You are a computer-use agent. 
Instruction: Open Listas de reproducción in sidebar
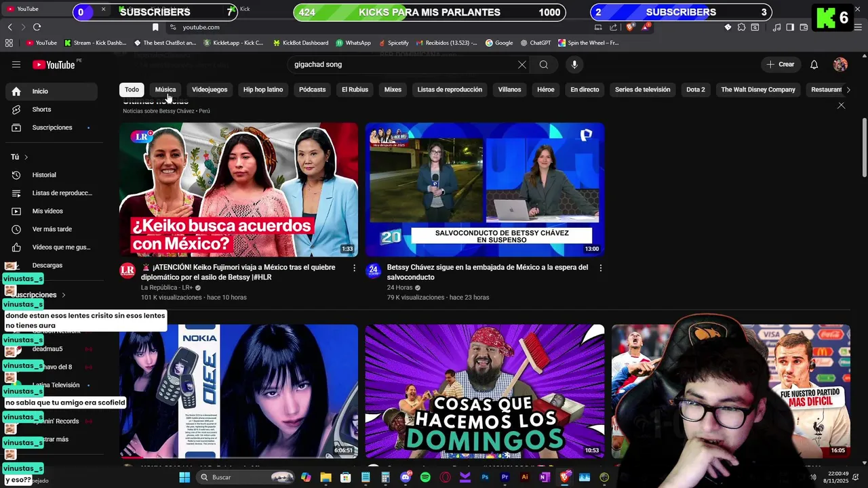pos(52,193)
